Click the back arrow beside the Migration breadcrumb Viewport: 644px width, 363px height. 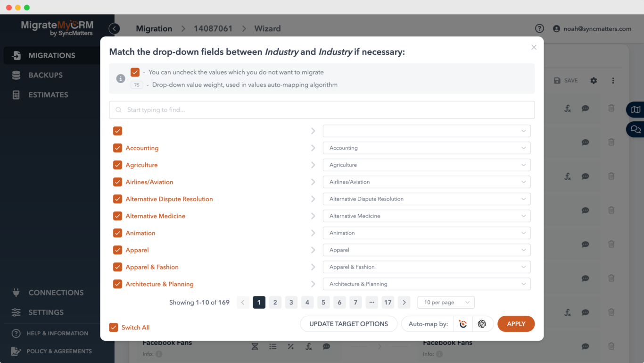click(114, 28)
